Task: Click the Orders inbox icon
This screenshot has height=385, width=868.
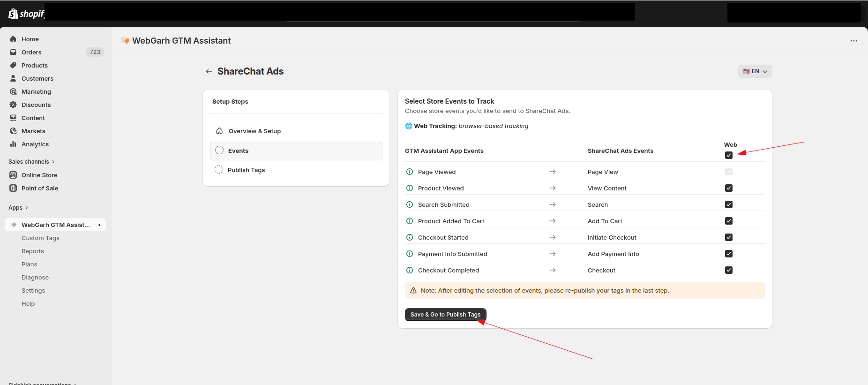Action: (13, 52)
